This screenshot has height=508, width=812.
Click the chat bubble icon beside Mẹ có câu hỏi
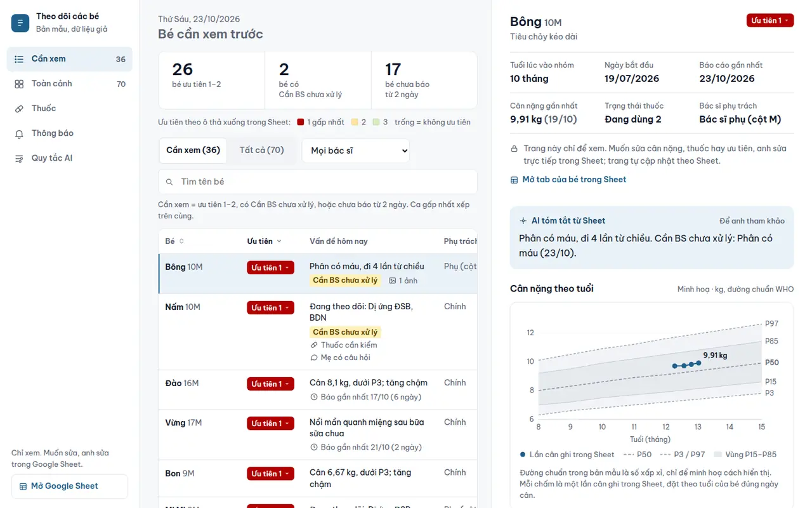pyautogui.click(x=314, y=358)
